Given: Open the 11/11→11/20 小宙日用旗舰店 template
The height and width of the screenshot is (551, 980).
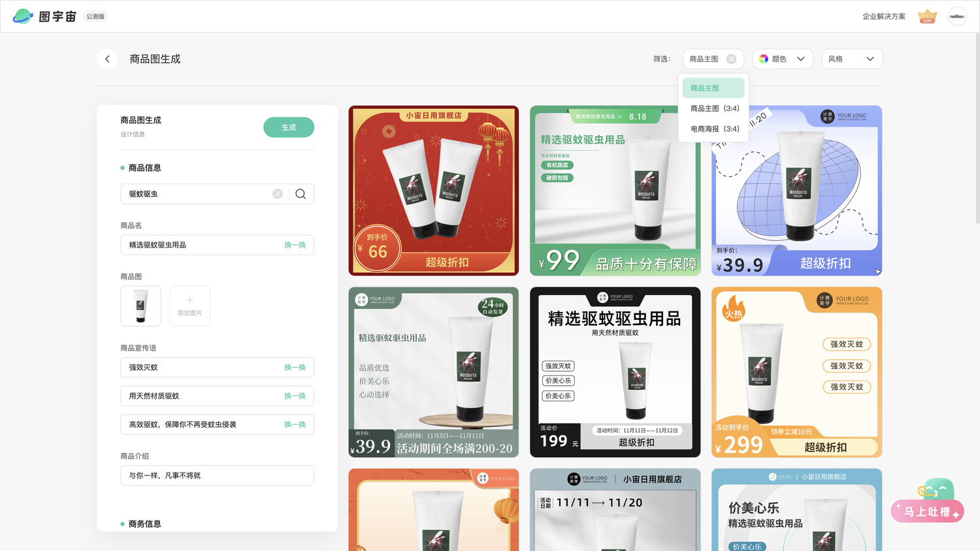Looking at the screenshot, I should tap(615, 510).
